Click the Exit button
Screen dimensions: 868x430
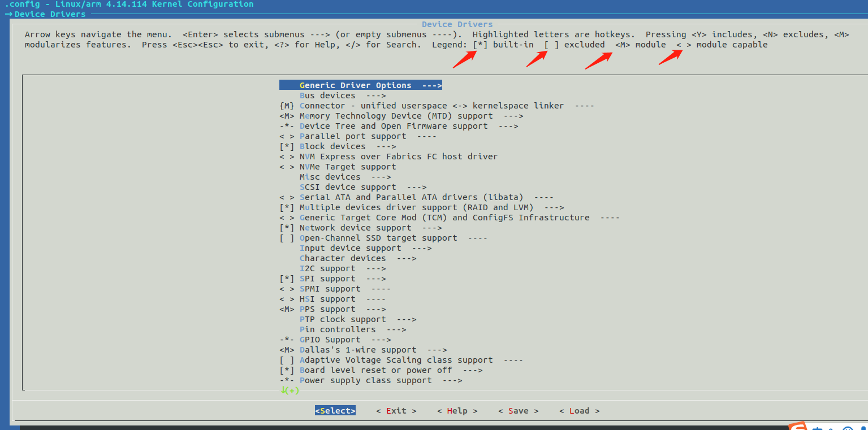click(x=396, y=411)
